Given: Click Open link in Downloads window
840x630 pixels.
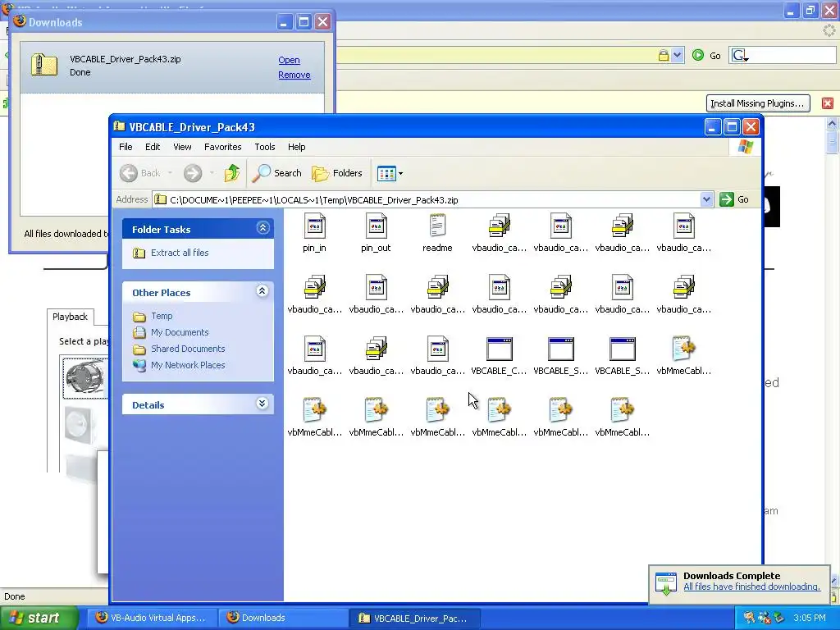Looking at the screenshot, I should [x=289, y=60].
